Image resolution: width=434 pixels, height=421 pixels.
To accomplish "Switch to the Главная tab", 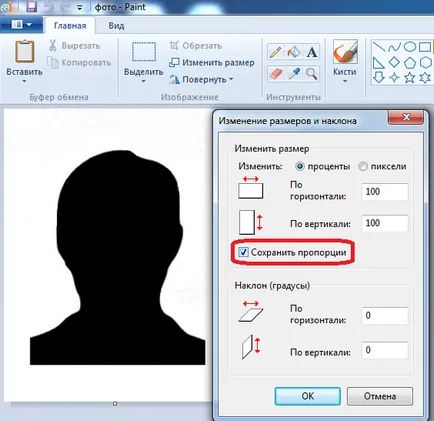I will pyautogui.click(x=70, y=26).
